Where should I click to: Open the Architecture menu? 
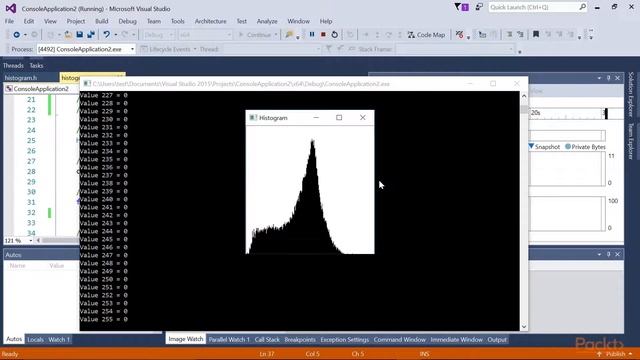coord(210,21)
